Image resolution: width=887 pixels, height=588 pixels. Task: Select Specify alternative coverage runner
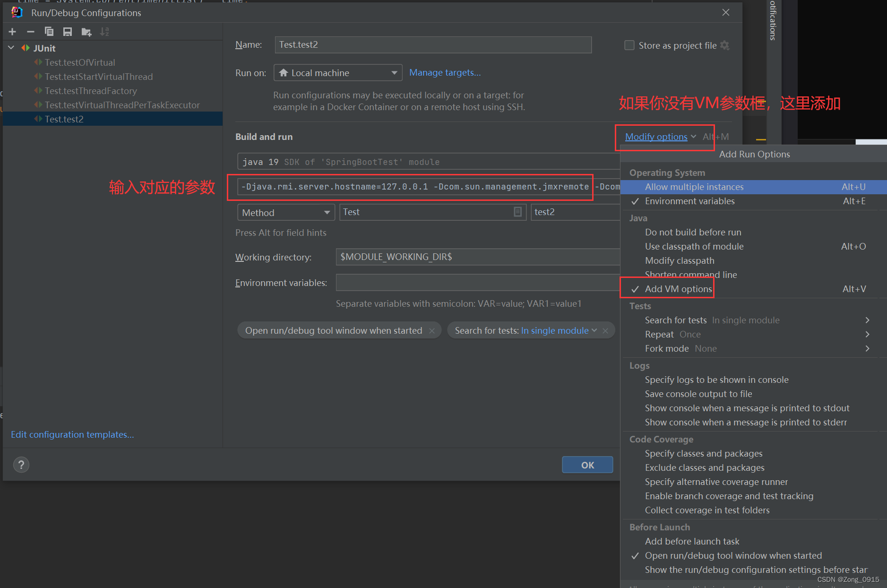753,482
